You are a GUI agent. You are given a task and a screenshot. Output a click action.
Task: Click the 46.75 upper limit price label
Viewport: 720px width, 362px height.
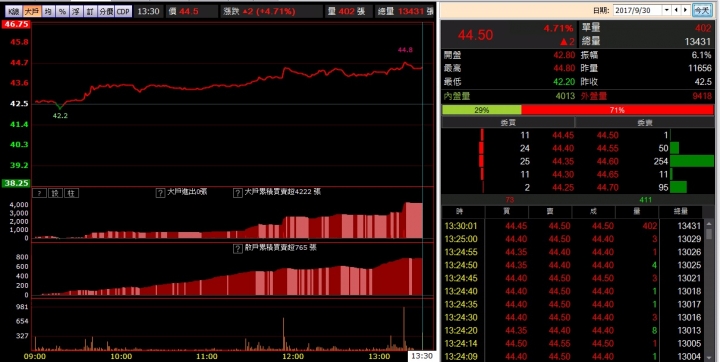click(16, 24)
